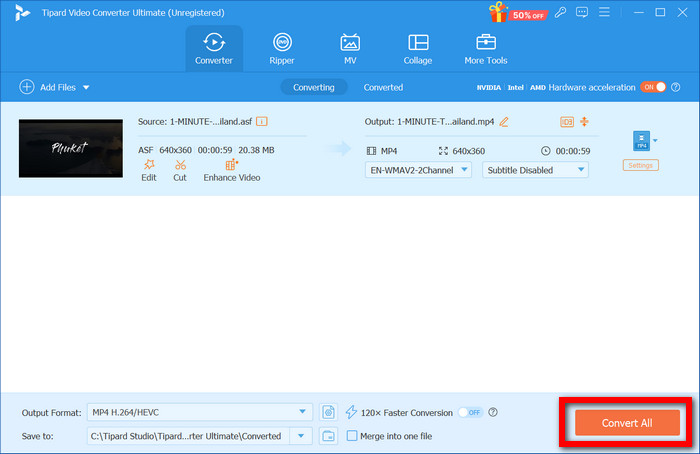Click the Enhance Video icon
The width and height of the screenshot is (700, 454).
(231, 164)
